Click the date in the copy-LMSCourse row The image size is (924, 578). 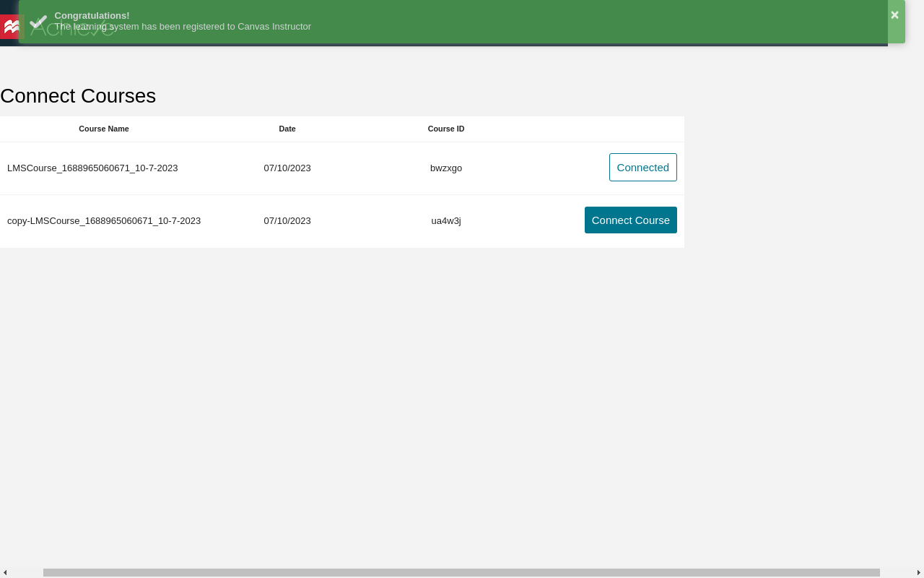[287, 221]
